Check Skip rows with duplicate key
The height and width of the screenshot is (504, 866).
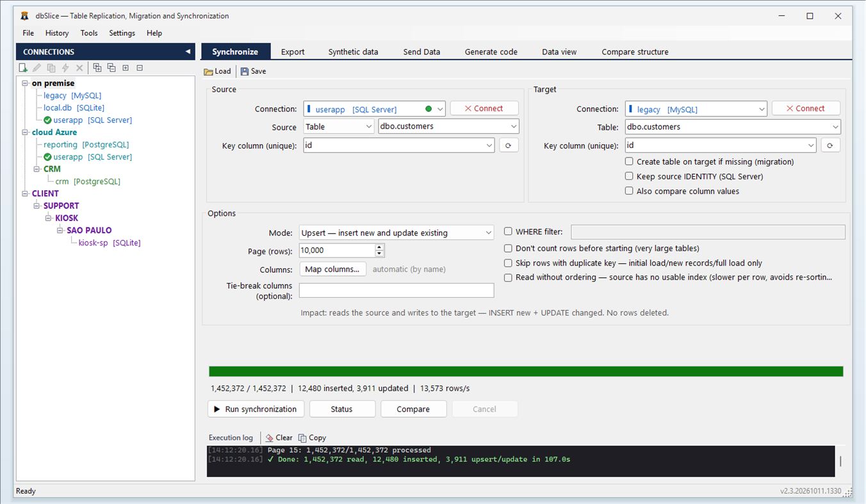point(508,263)
